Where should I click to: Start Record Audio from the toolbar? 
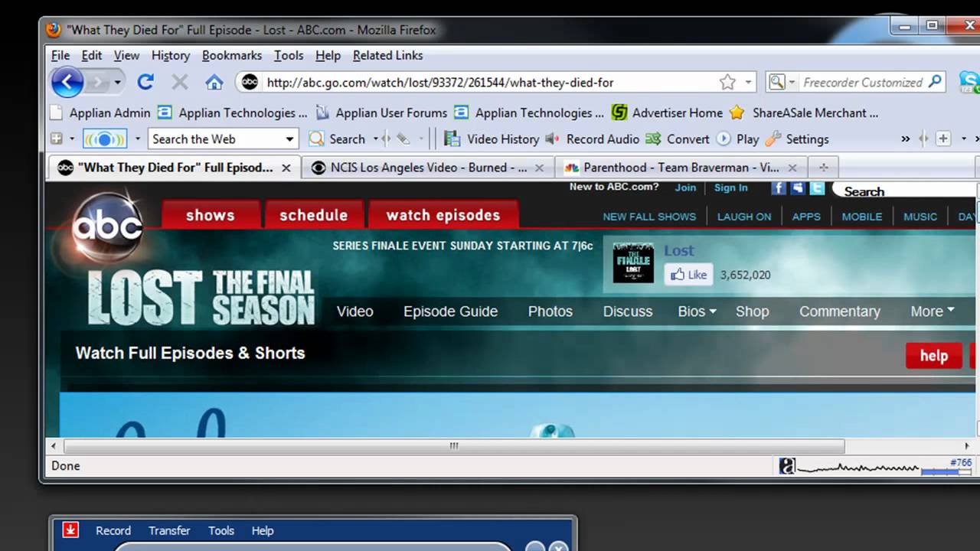click(x=593, y=139)
